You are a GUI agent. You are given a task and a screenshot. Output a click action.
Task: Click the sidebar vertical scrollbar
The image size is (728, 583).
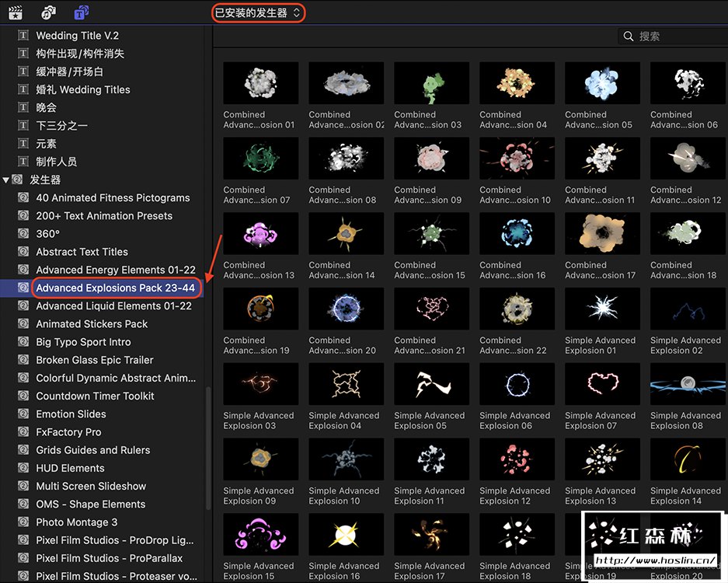208,449
